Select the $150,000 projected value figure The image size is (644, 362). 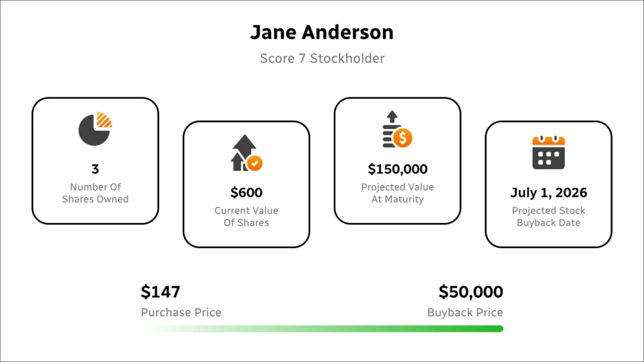coord(397,169)
